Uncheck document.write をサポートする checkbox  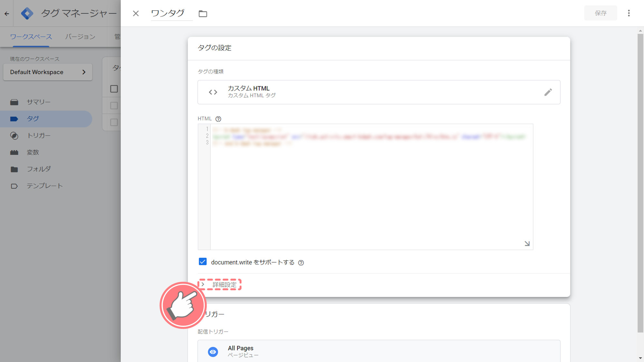(203, 262)
